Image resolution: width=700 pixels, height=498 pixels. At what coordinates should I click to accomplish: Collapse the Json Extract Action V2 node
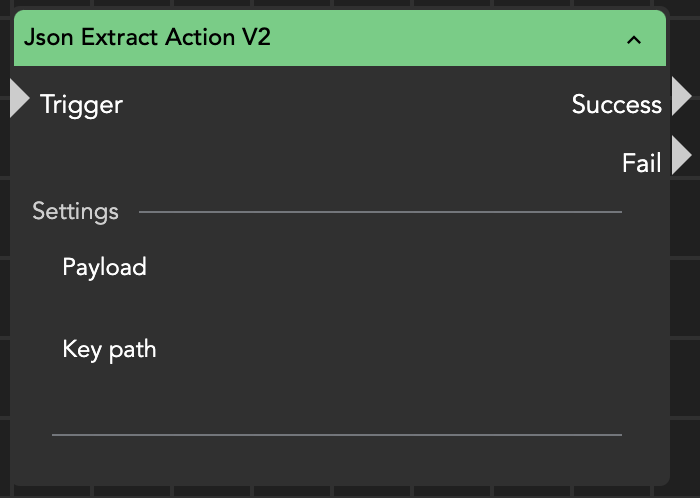[x=633, y=40]
